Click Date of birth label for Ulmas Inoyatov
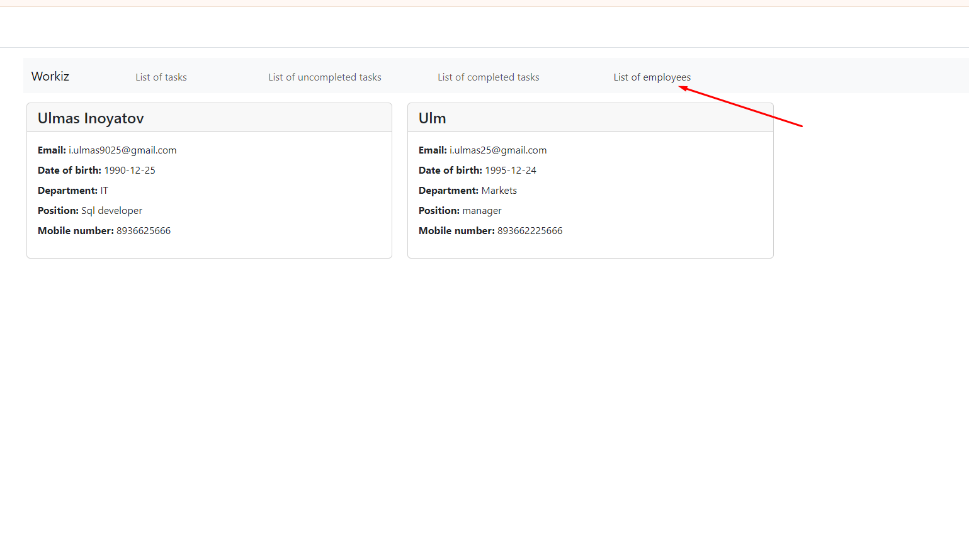This screenshot has height=560, width=969. tap(69, 171)
